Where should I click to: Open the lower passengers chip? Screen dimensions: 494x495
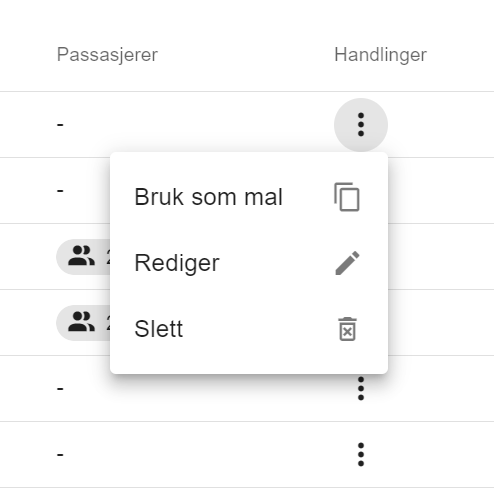(x=83, y=323)
